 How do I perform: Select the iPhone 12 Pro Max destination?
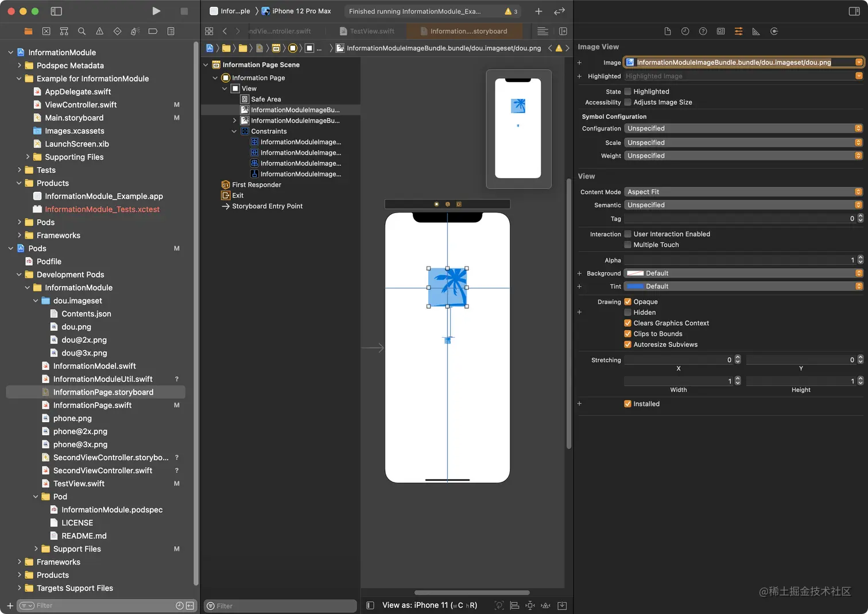pyautogui.click(x=297, y=11)
